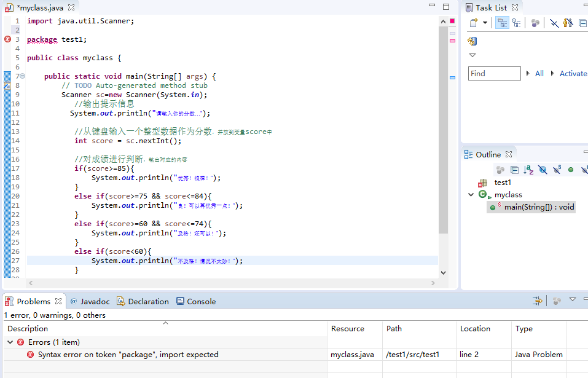Open the arrow before Activate link

point(552,74)
